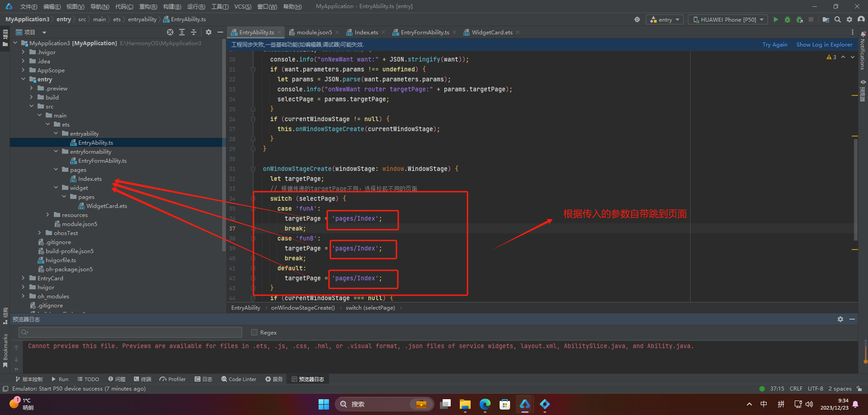Image resolution: width=868 pixels, height=415 pixels.
Task: Open Windows Start menu
Action: (324, 404)
